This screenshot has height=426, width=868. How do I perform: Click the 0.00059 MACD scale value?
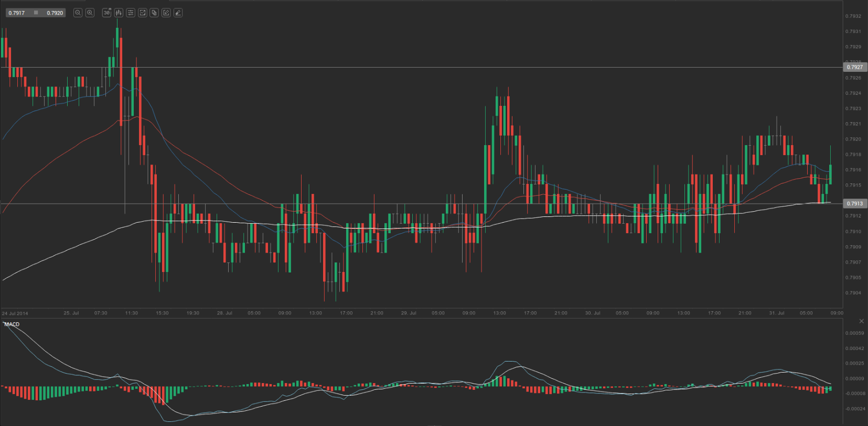[x=854, y=333]
